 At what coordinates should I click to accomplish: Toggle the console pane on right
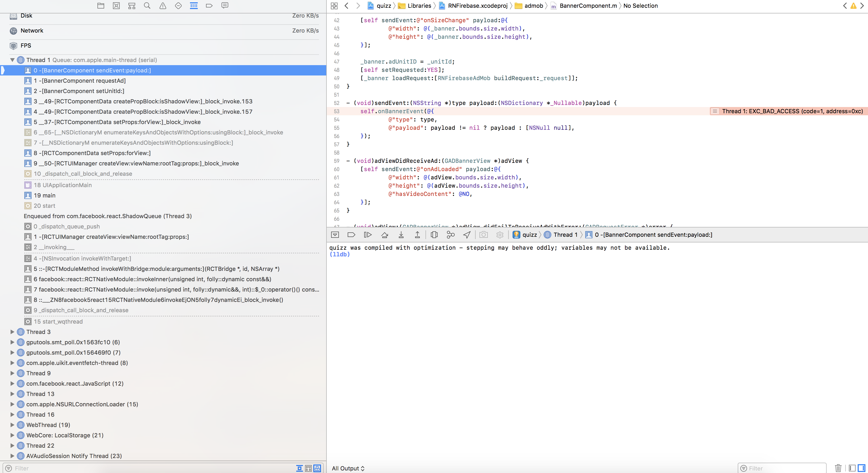[861, 468]
